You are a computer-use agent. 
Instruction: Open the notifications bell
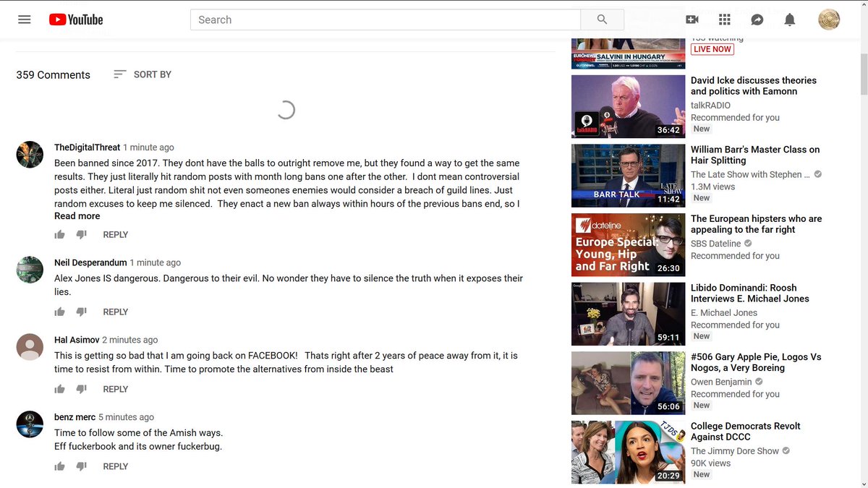(x=790, y=20)
